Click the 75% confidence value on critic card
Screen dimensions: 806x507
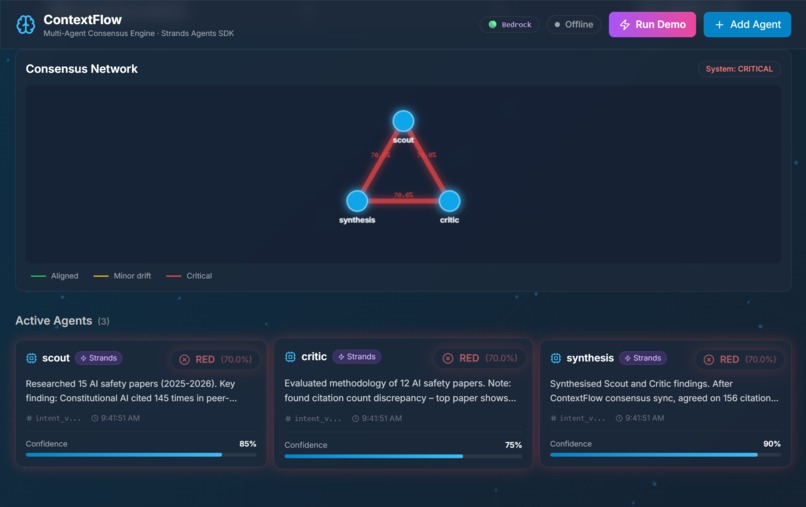pos(513,445)
